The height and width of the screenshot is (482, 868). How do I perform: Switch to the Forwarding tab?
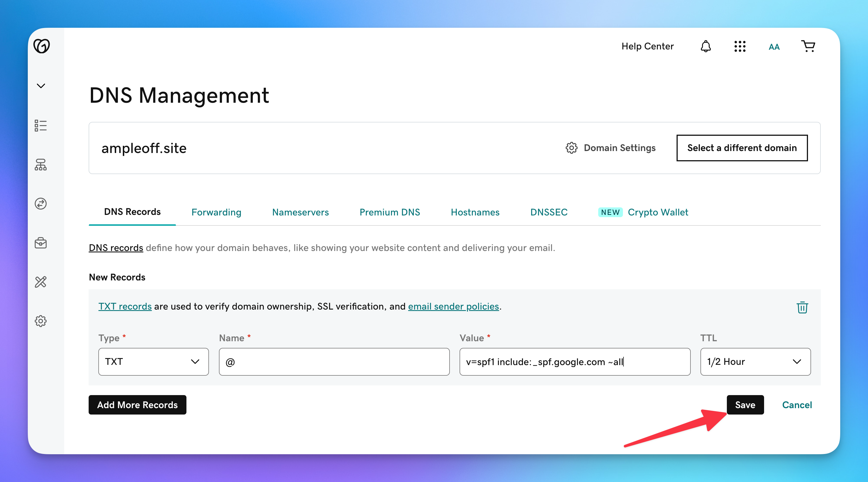[x=216, y=212]
